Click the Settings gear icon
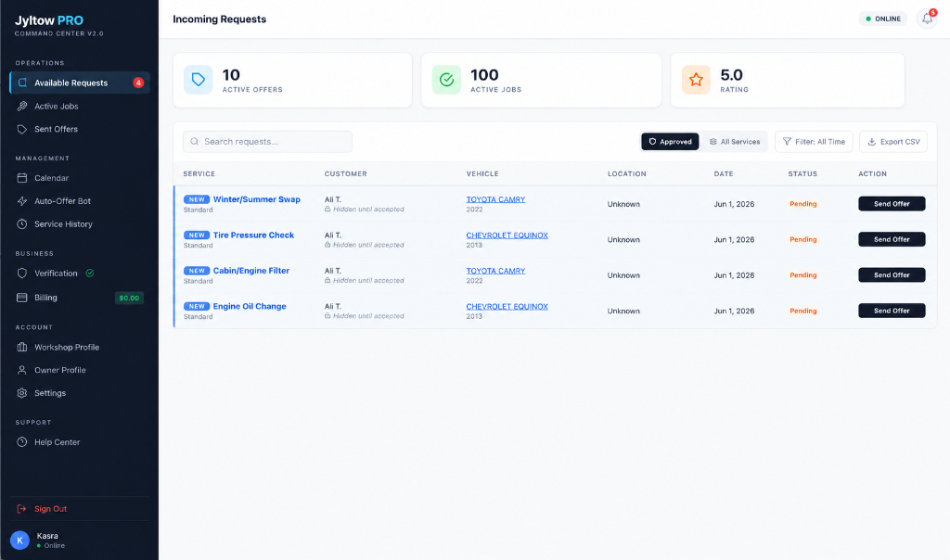 pos(22,393)
